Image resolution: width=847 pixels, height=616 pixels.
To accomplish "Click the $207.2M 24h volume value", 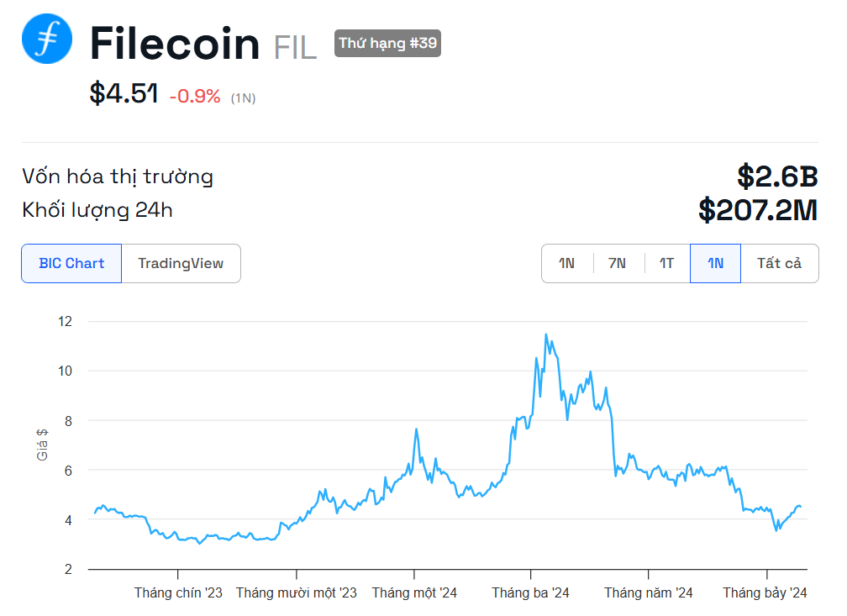I will tap(758, 209).
